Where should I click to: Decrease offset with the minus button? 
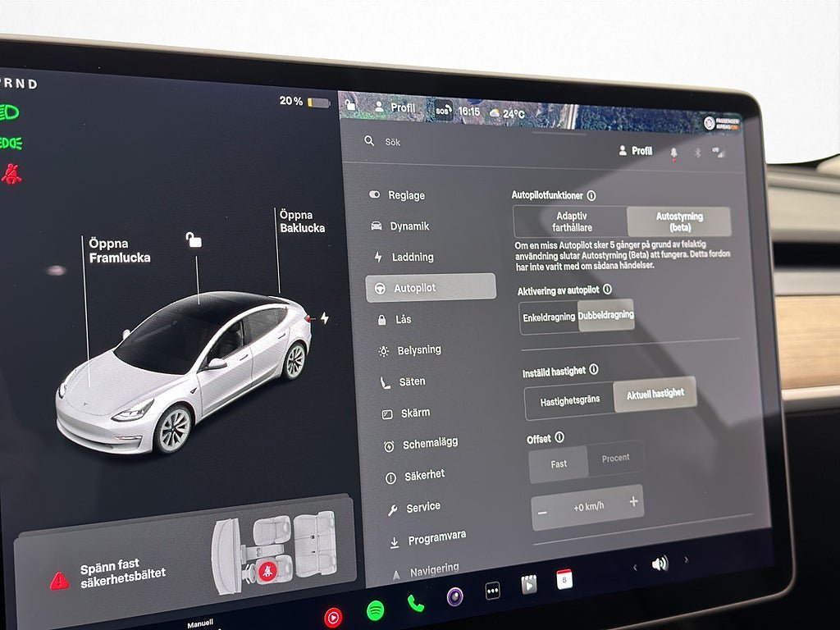(x=542, y=514)
